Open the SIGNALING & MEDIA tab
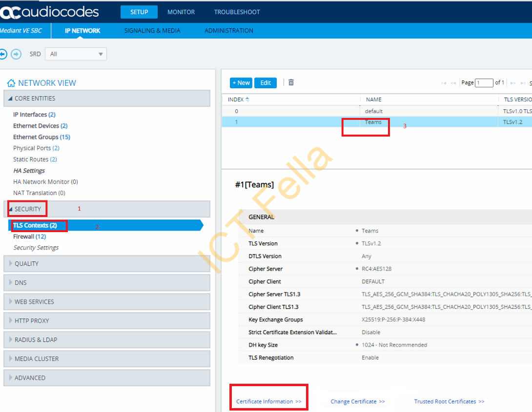Viewport: 532px width, 412px height. [152, 30]
